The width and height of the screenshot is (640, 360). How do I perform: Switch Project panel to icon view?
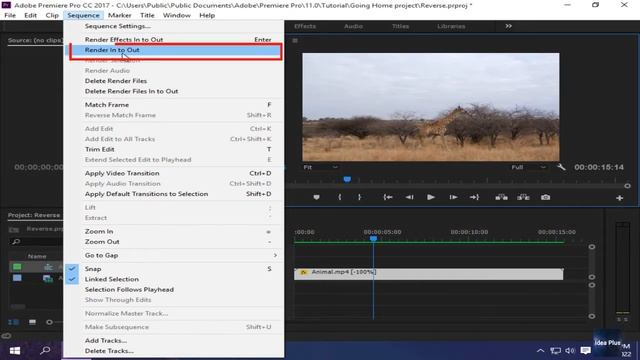tap(32, 322)
